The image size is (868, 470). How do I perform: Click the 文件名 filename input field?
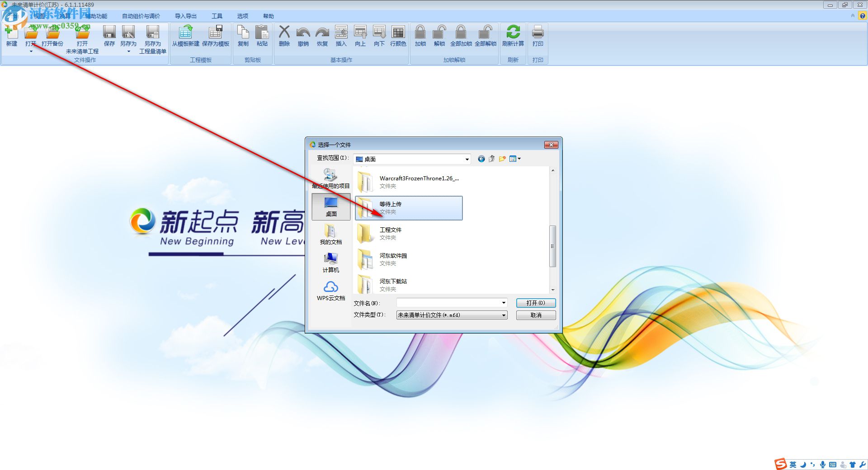pyautogui.click(x=448, y=303)
